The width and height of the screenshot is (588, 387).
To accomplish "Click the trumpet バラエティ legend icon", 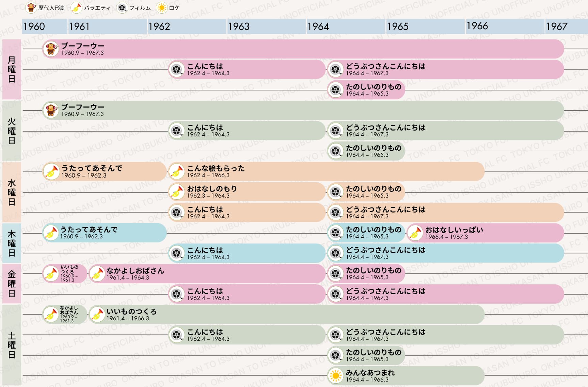I will (x=77, y=7).
